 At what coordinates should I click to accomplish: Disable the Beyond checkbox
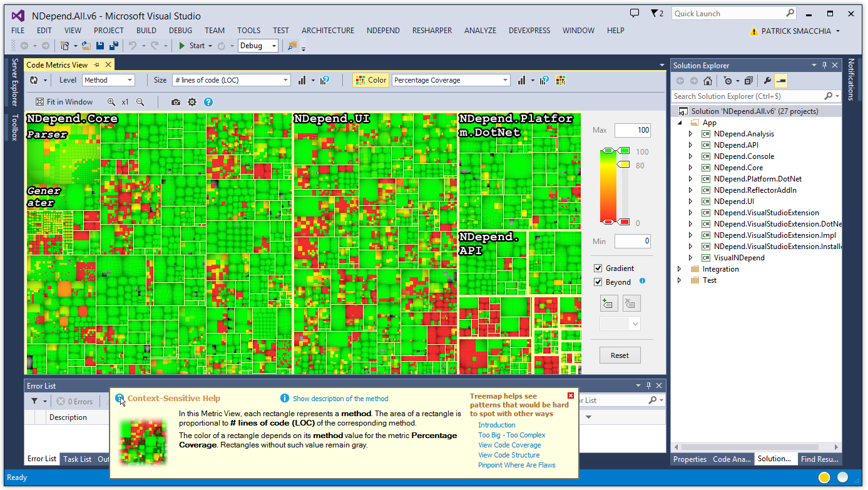(x=598, y=282)
